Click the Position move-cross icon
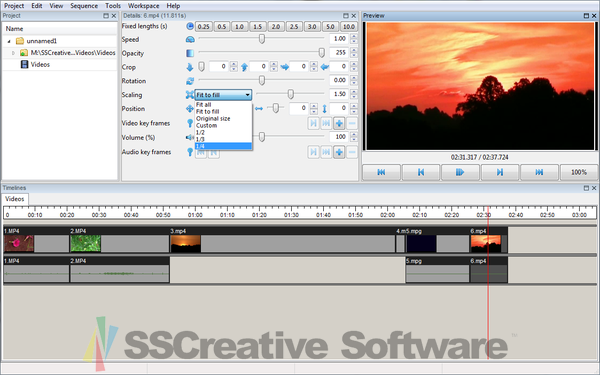The image size is (600, 375). pyautogui.click(x=190, y=109)
